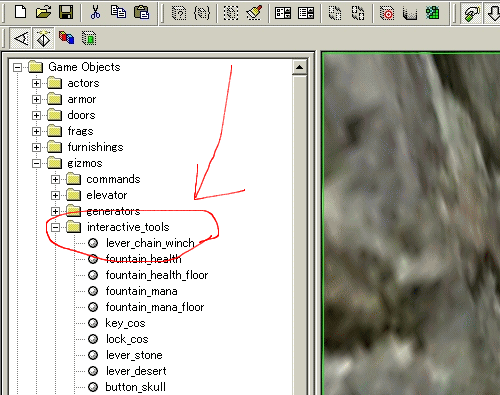Select lever_chain_winch in the tree
500x395 pixels.
[150, 243]
